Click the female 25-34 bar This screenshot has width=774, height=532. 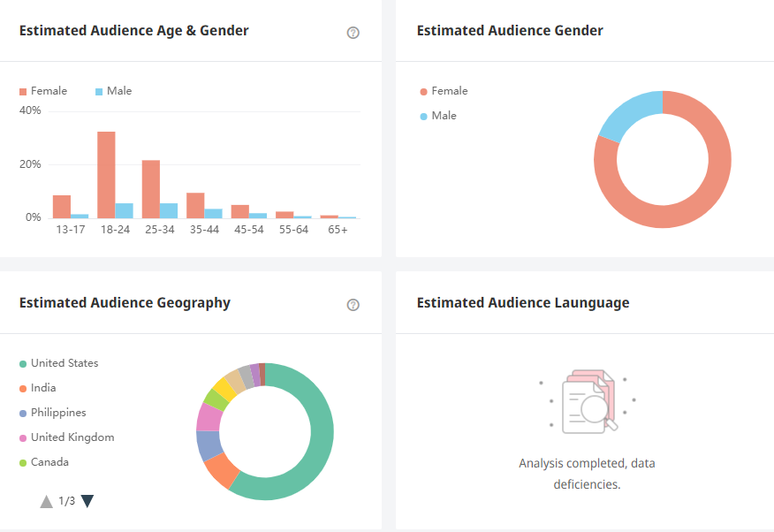[151, 189]
